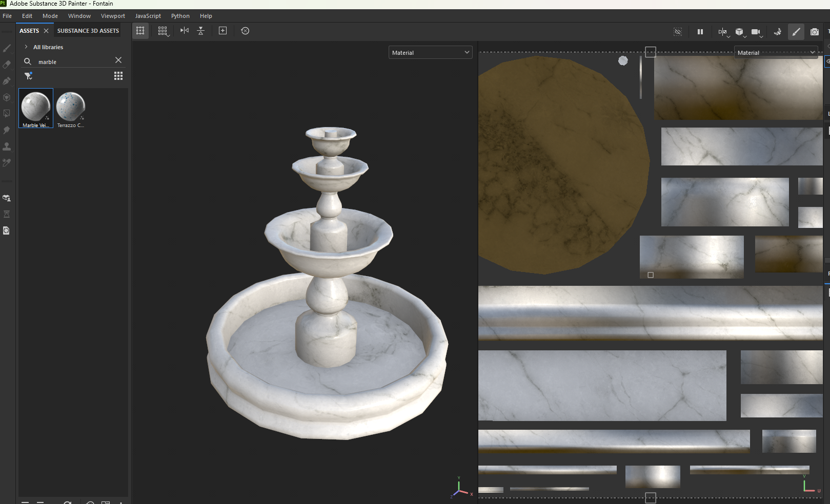Open the camera settings dropdown
This screenshot has height=504, width=830.
[x=757, y=32]
